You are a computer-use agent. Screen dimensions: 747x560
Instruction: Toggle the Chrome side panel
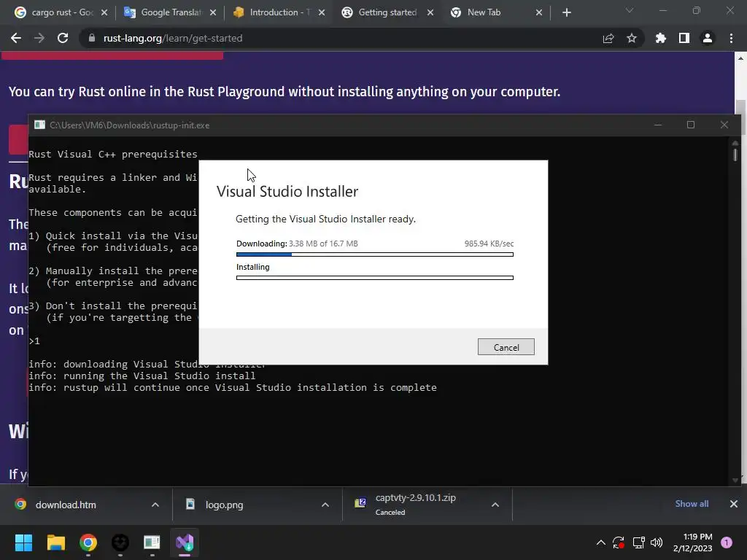(684, 38)
